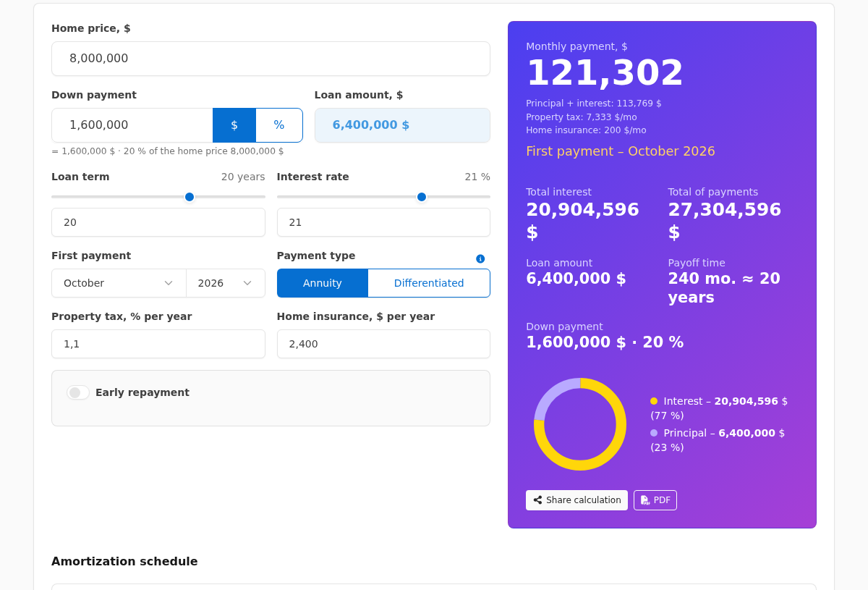Image resolution: width=868 pixels, height=590 pixels.
Task: Click the Principal legend entry (23 %)
Action: (718, 440)
